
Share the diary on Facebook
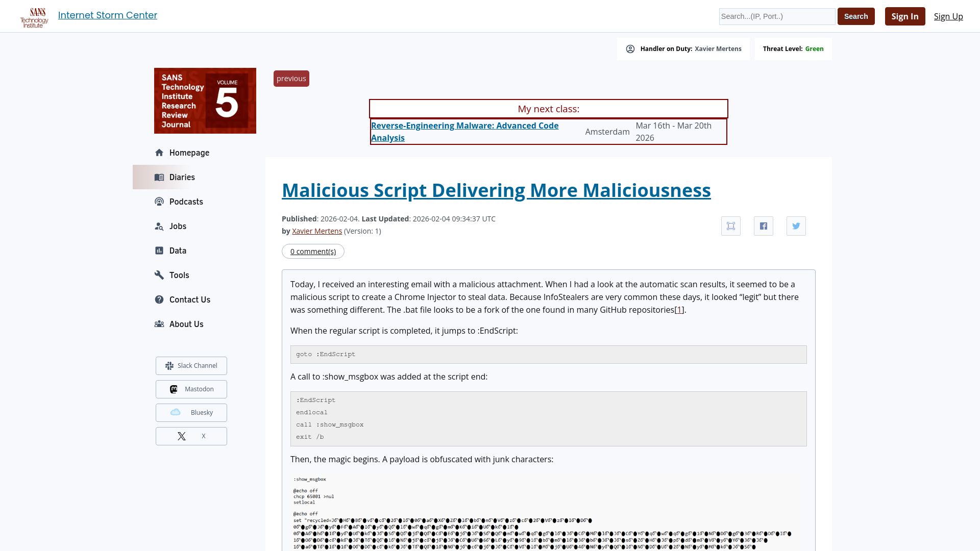[x=763, y=226]
